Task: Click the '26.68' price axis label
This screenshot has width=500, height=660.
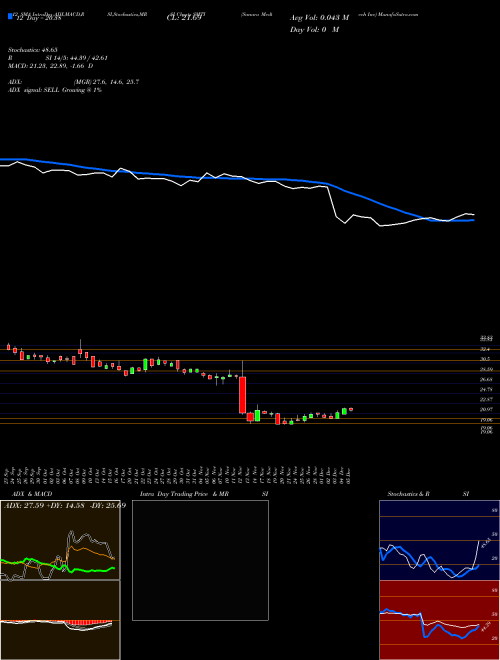Action: click(x=486, y=379)
